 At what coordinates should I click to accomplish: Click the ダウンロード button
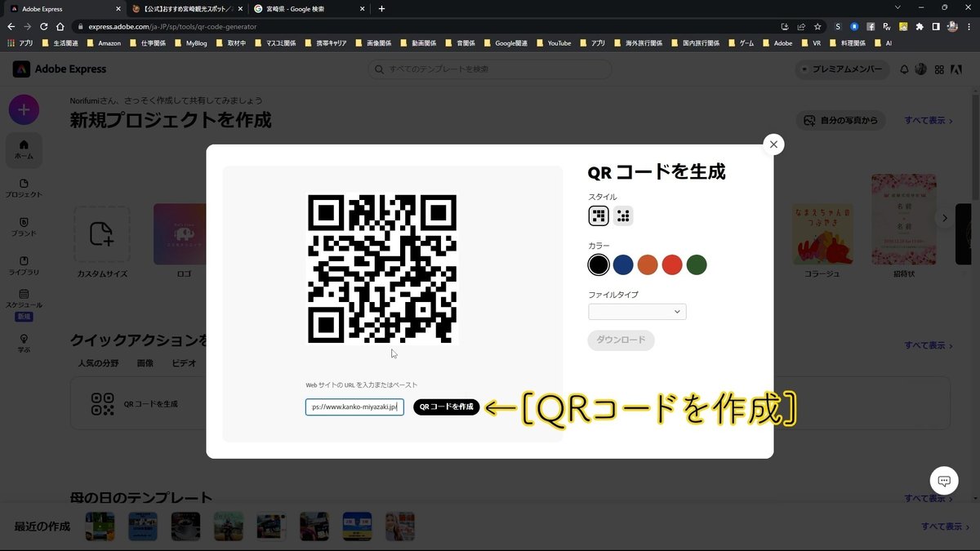[621, 340]
